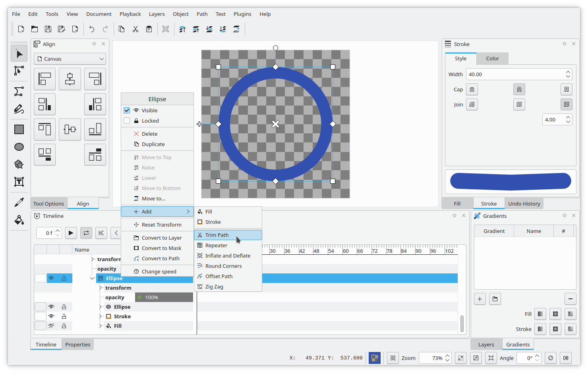Choose Convert to Path menu entry
This screenshot has height=373, width=588.
[157, 258]
